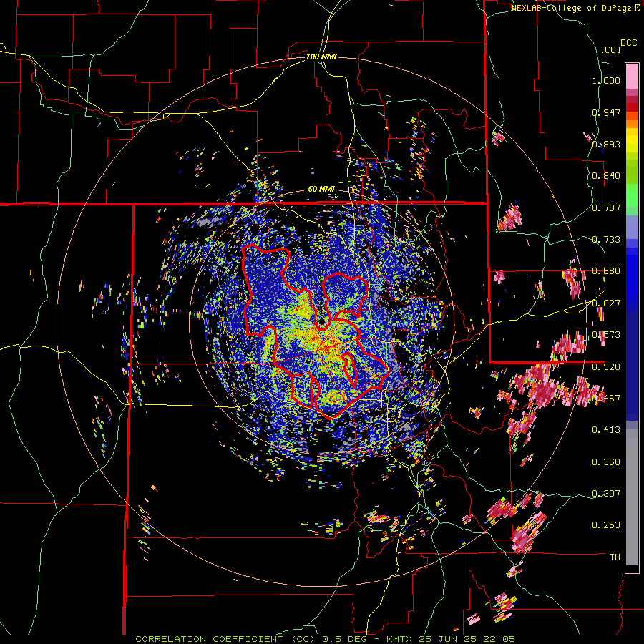Pick the orange color bar segment

click(x=632, y=124)
